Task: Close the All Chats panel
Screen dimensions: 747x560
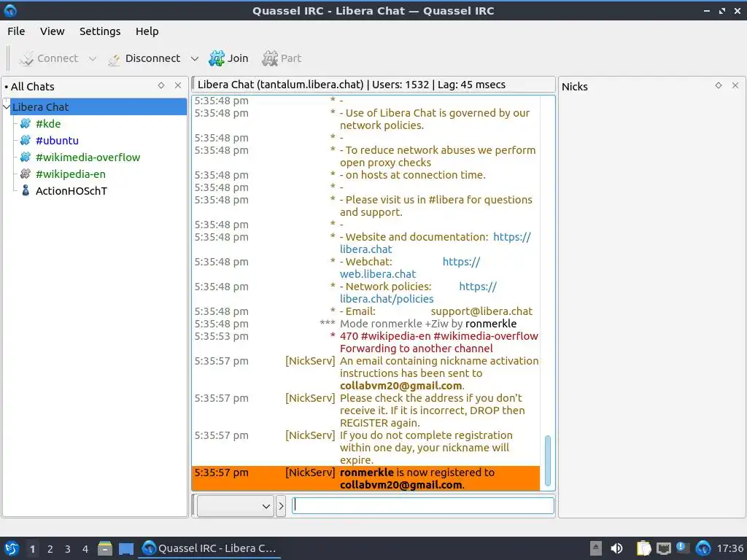Action: 178,86
